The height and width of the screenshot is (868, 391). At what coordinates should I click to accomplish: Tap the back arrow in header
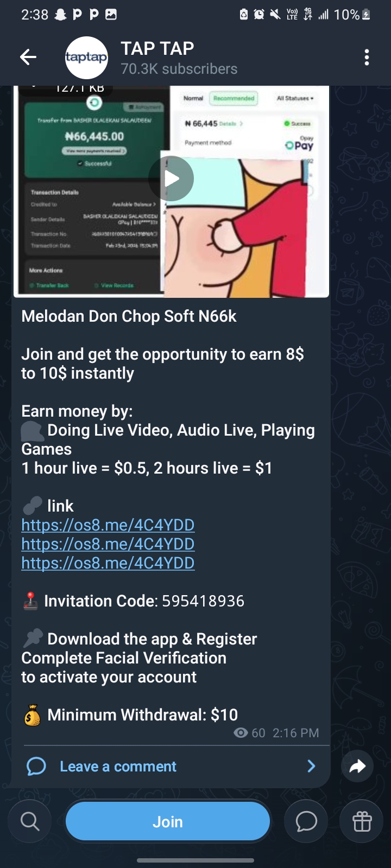point(28,57)
